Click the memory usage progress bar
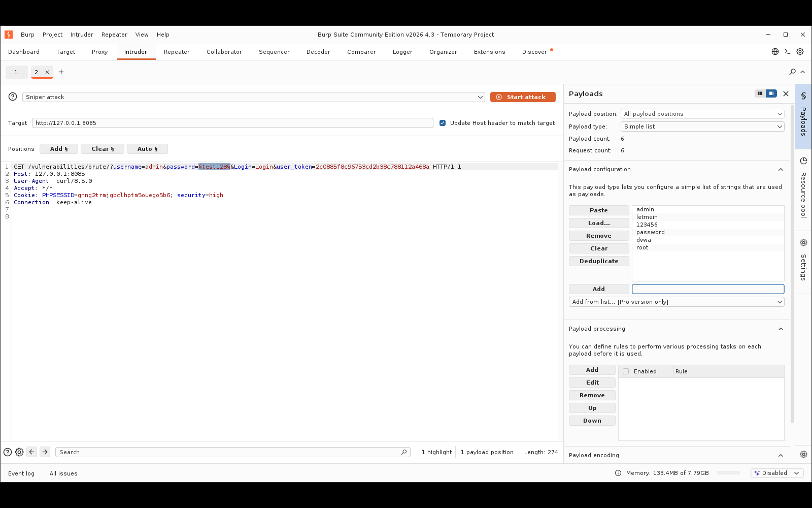Viewport: 812px width, 508px height. (728, 473)
